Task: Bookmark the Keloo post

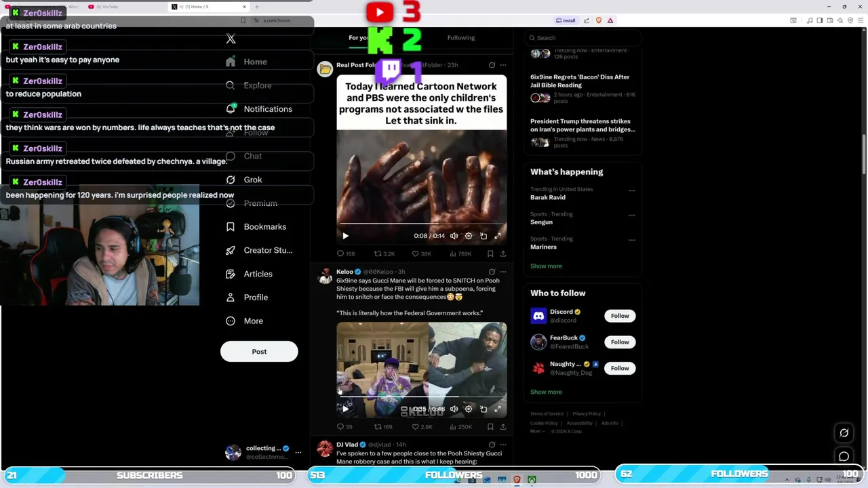Action: pyautogui.click(x=490, y=427)
